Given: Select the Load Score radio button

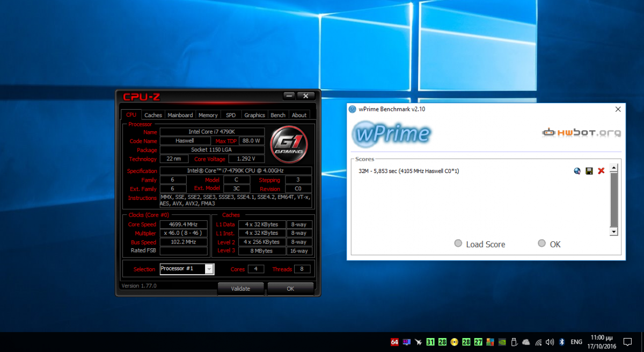Looking at the screenshot, I should pyautogui.click(x=458, y=243).
